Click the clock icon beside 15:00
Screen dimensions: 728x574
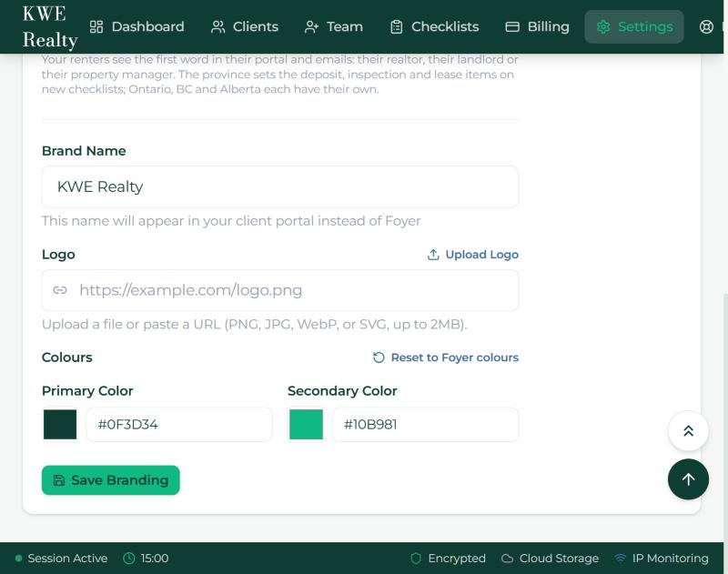coord(128,559)
